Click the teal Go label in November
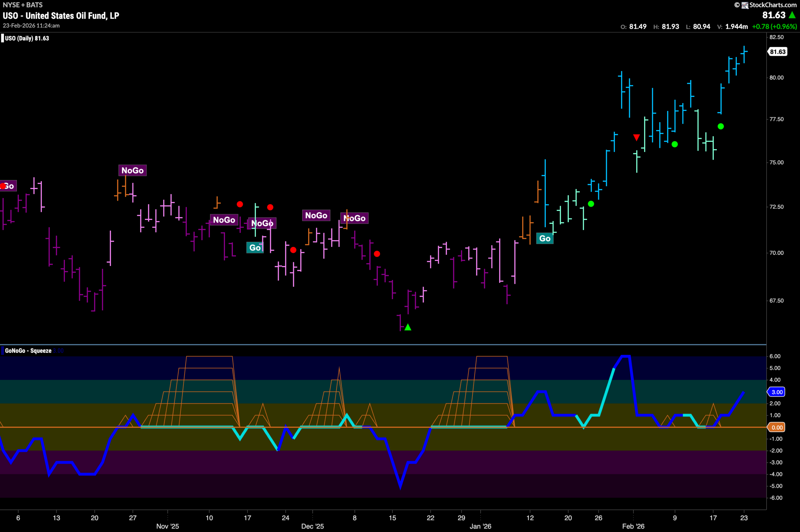The width and height of the screenshot is (800, 532). 255,248
